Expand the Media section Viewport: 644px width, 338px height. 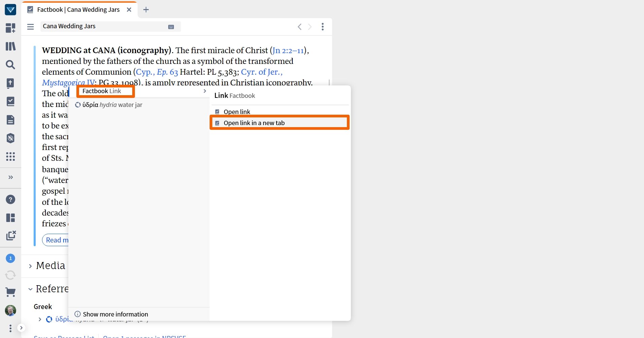tap(30, 266)
